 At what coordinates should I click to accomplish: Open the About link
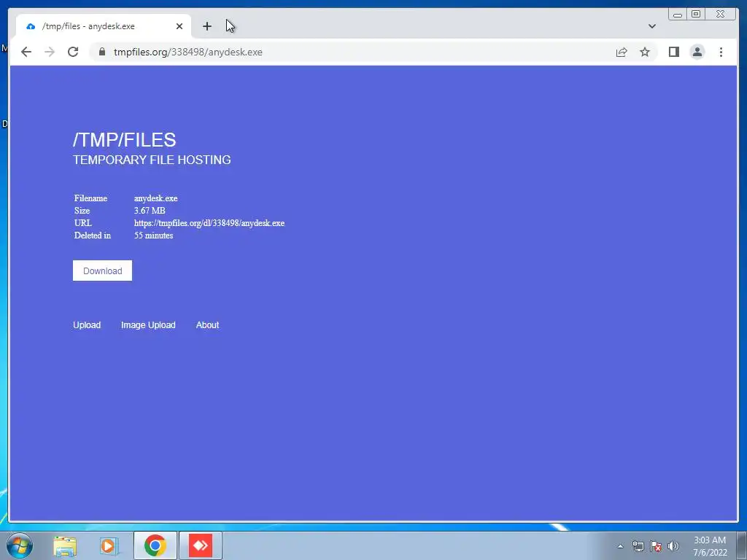coord(207,324)
